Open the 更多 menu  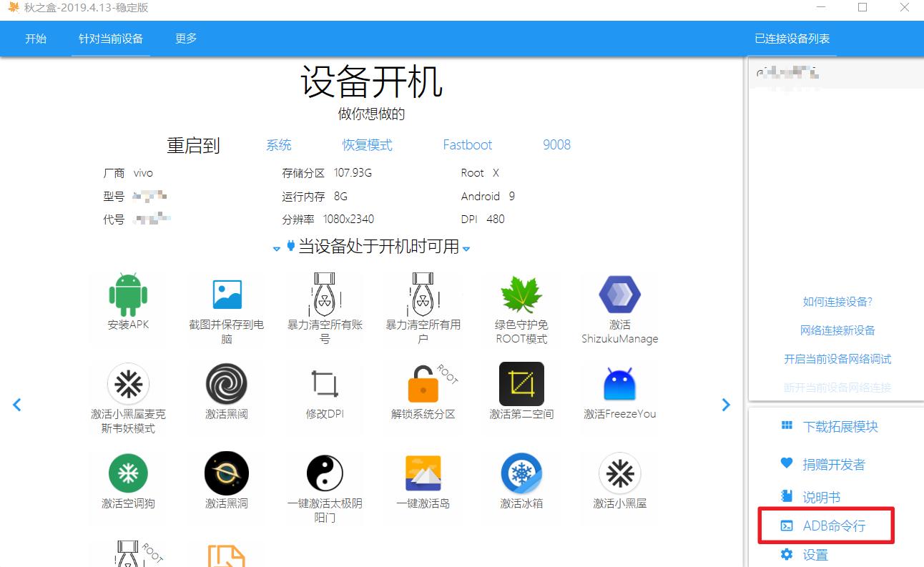[x=185, y=39]
